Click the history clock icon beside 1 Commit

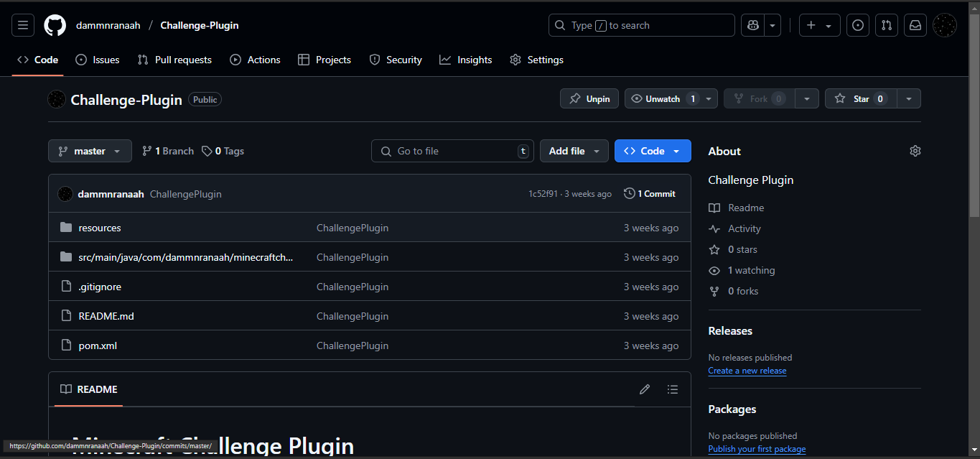tap(630, 194)
